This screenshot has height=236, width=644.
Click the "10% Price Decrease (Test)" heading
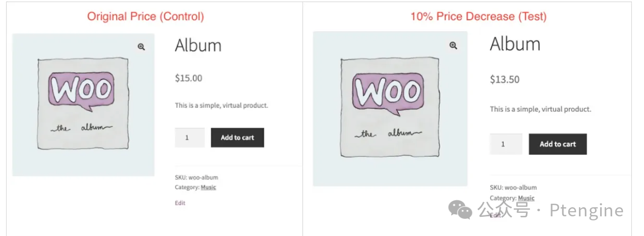[x=478, y=16]
